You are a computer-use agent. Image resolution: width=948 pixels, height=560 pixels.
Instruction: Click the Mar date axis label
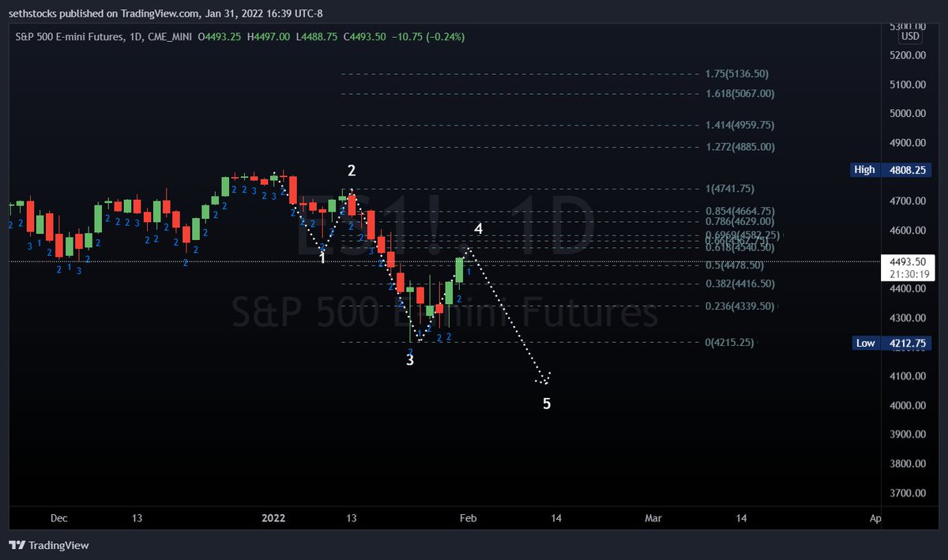point(653,518)
